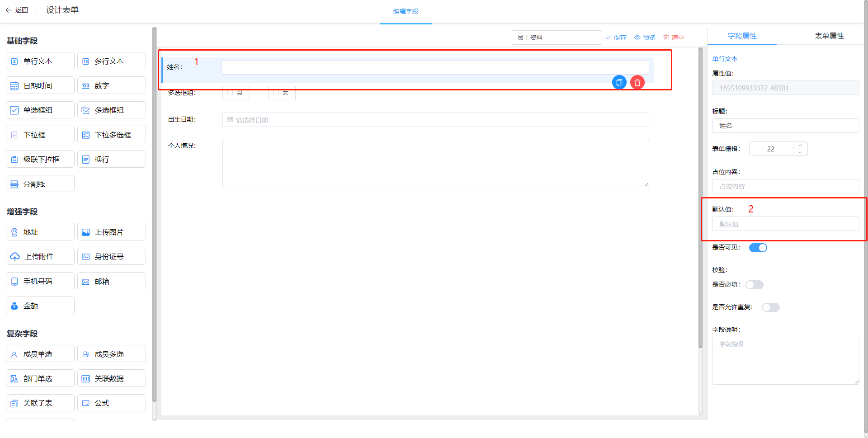This screenshot has width=868, height=438.
Task: Click the 保存 save button
Action: (616, 38)
